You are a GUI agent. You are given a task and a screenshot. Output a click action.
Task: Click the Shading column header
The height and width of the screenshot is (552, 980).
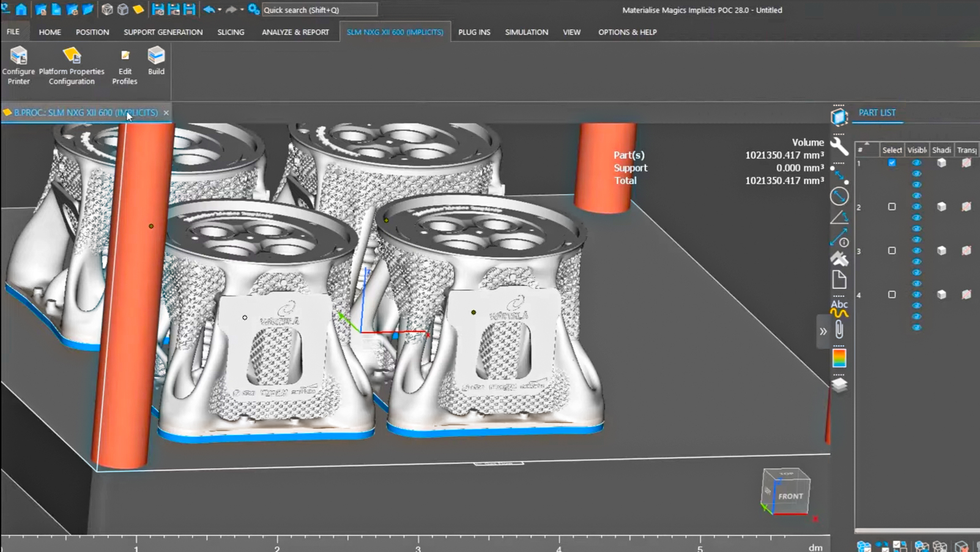click(x=941, y=149)
